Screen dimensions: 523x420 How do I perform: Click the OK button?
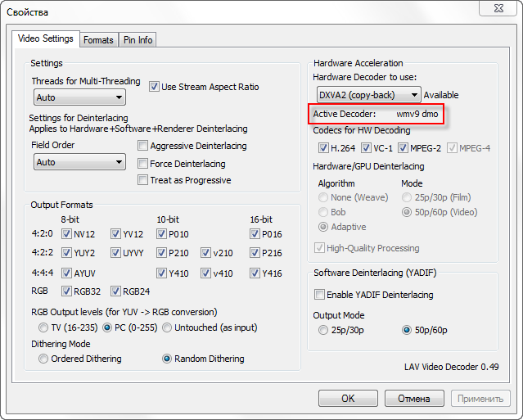click(348, 399)
